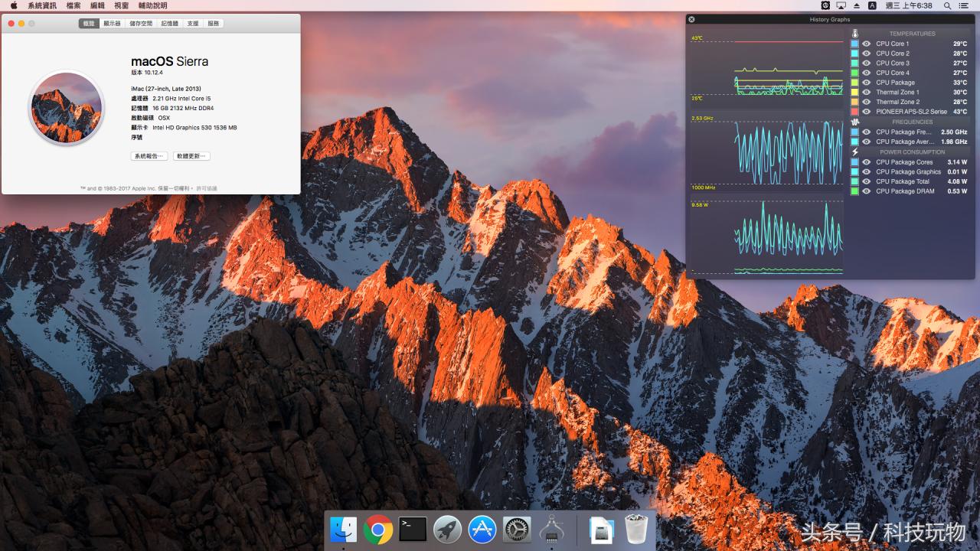Click the 許可協議 license agreement link
The height and width of the screenshot is (551, 980).
(x=207, y=188)
